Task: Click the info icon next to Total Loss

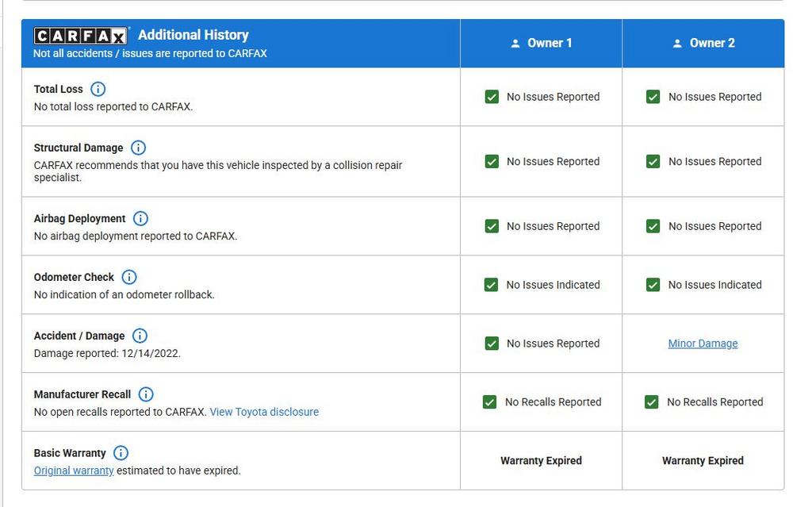Action: 98,89
